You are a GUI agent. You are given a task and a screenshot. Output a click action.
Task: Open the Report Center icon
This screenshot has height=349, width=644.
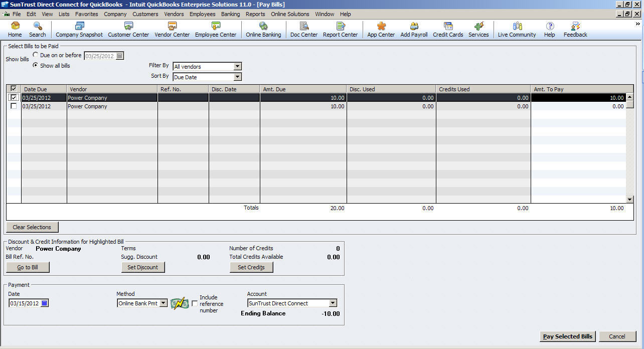[x=341, y=30]
